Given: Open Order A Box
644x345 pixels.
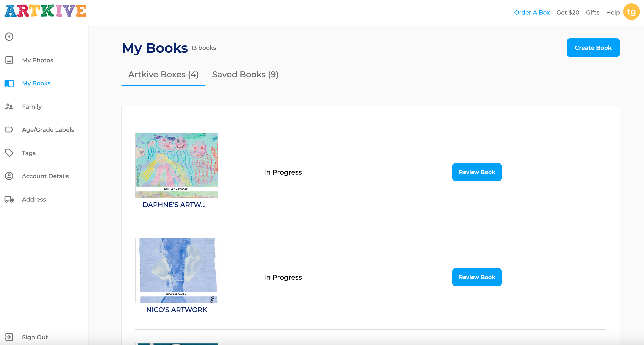Looking at the screenshot, I should 532,12.
